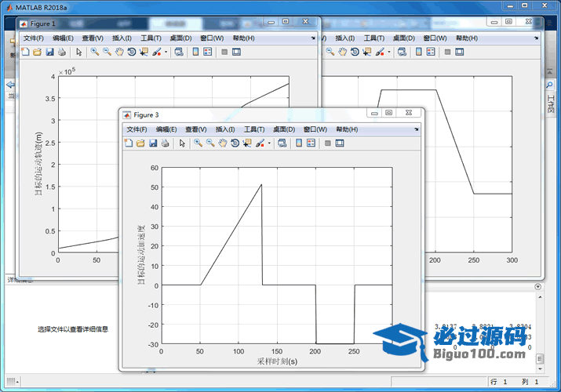
Task: Show plot tools icon in Figure 1
Action: click(236, 53)
